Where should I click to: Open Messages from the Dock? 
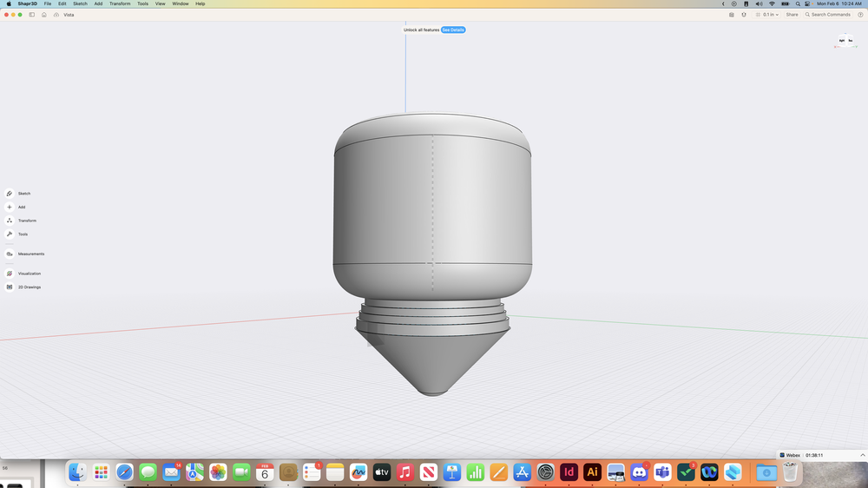coord(148,472)
